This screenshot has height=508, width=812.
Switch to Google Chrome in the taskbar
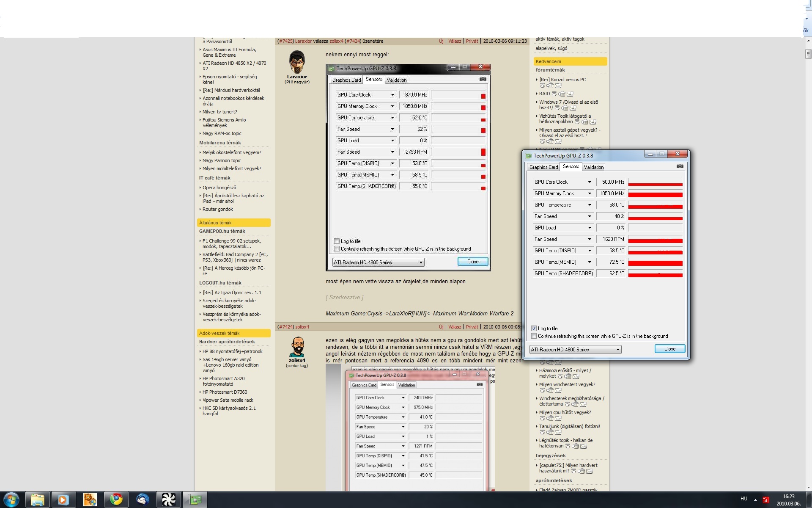click(x=116, y=500)
